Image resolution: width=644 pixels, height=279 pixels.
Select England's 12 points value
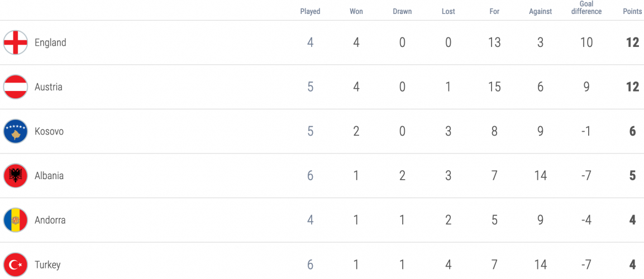632,42
